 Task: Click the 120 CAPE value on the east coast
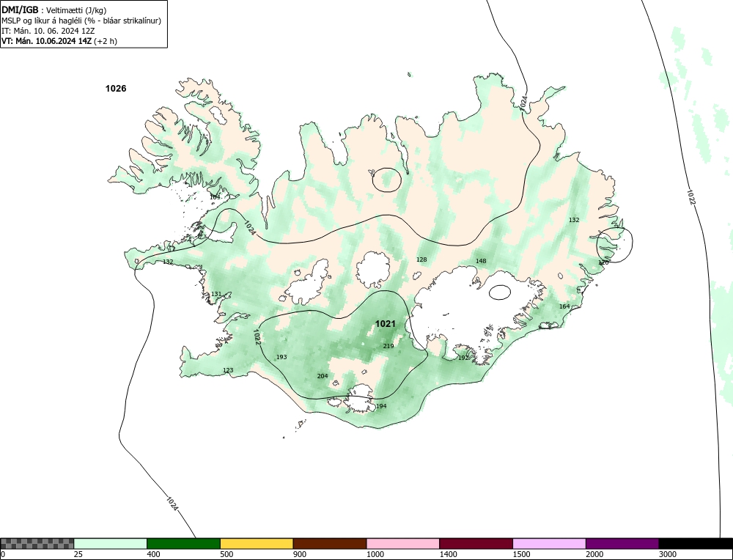[603, 262]
